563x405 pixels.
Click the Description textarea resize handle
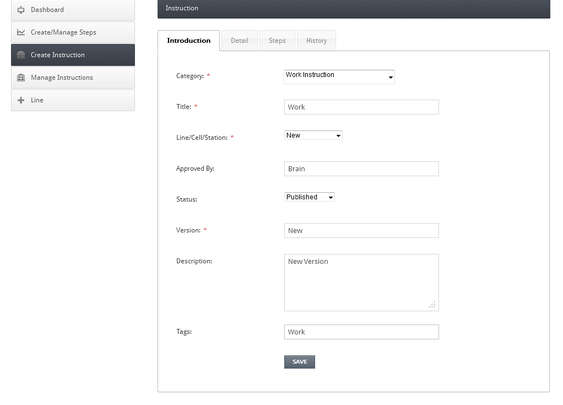(432, 305)
